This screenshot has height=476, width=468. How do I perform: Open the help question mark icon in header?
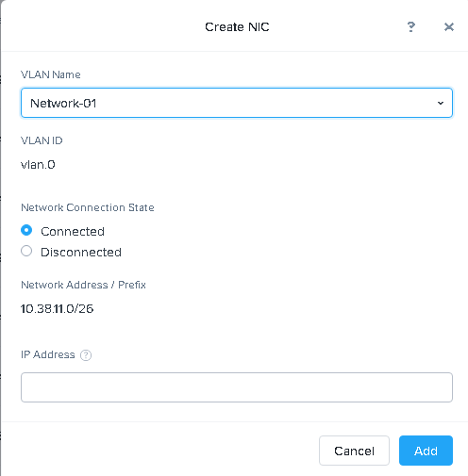click(410, 27)
